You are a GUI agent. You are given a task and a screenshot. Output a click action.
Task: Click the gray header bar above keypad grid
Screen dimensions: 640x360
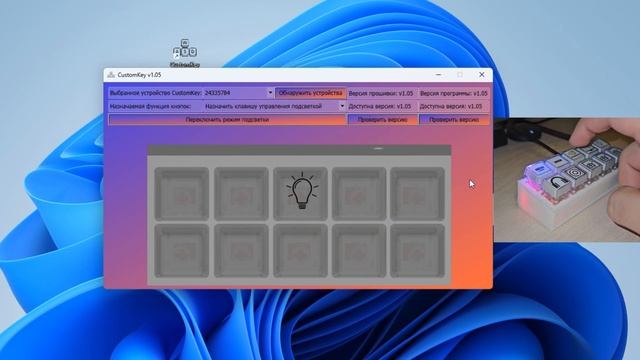pos(299,150)
